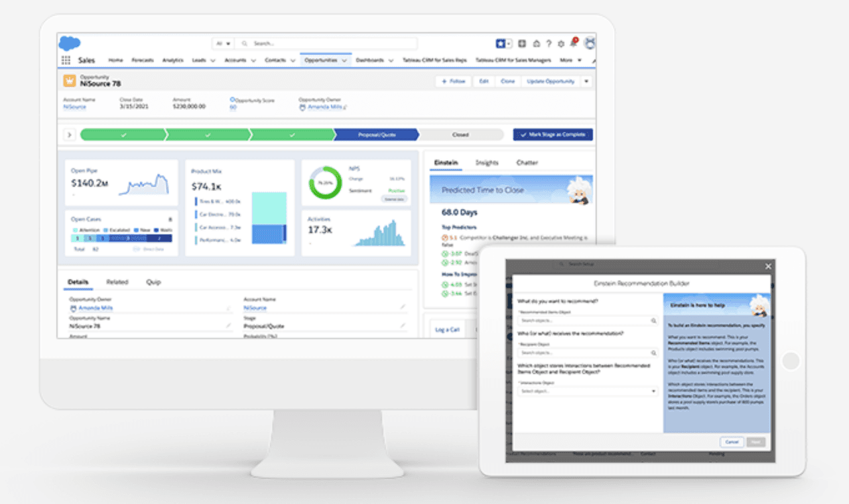Viewport: 849px width, 504px height.
Task: Click the Recommended Items Object search field
Action: (587, 321)
